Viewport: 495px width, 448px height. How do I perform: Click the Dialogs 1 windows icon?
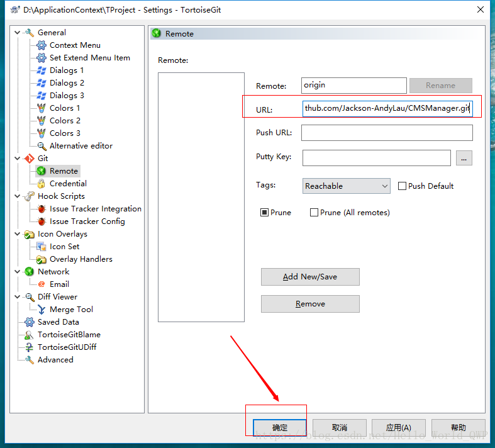tap(42, 70)
